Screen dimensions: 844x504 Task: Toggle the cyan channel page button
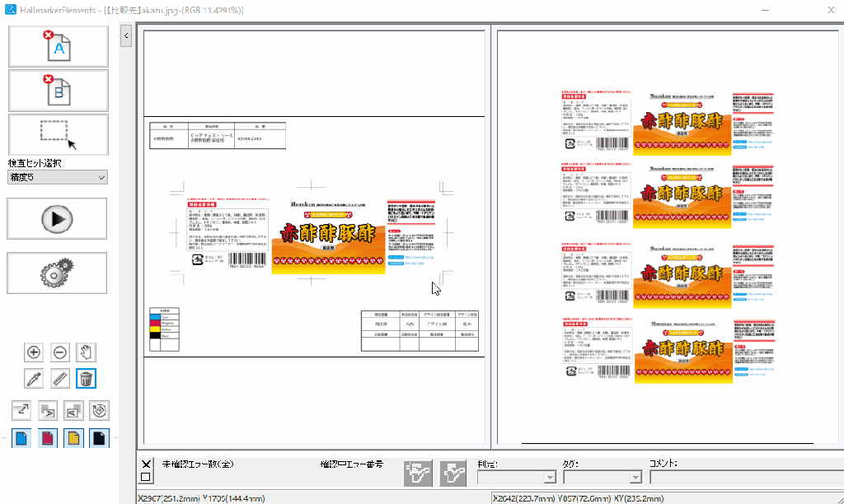[x=21, y=438]
